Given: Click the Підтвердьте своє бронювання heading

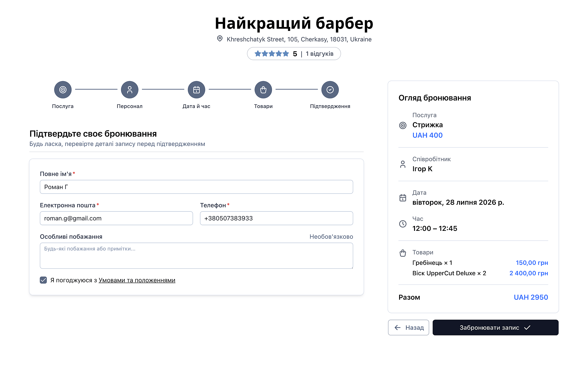Looking at the screenshot, I should coord(93,134).
